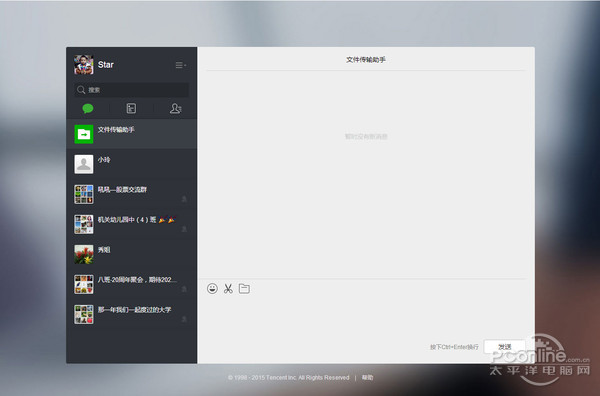Open the 八班-20周年聚会 group chat
The height and width of the screenshot is (396, 600).
click(132, 284)
